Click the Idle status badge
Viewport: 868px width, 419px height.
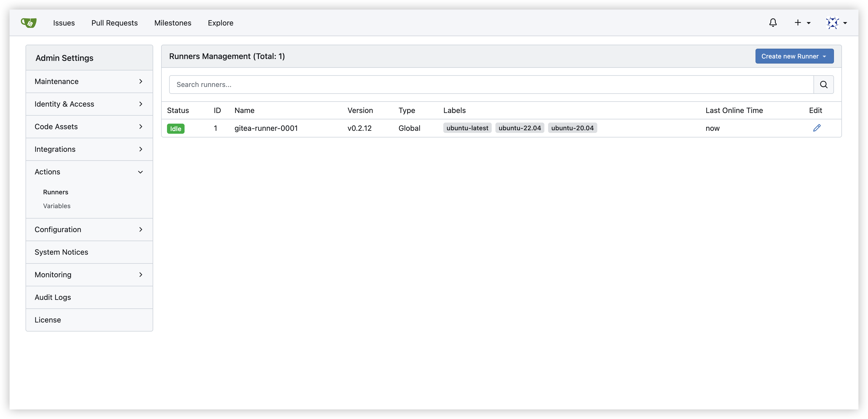(176, 129)
